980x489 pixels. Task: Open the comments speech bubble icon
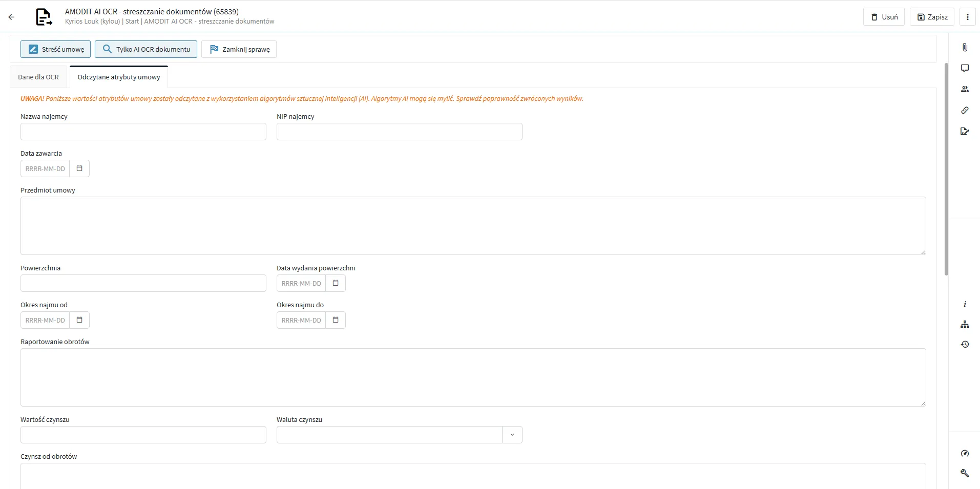pyautogui.click(x=965, y=68)
